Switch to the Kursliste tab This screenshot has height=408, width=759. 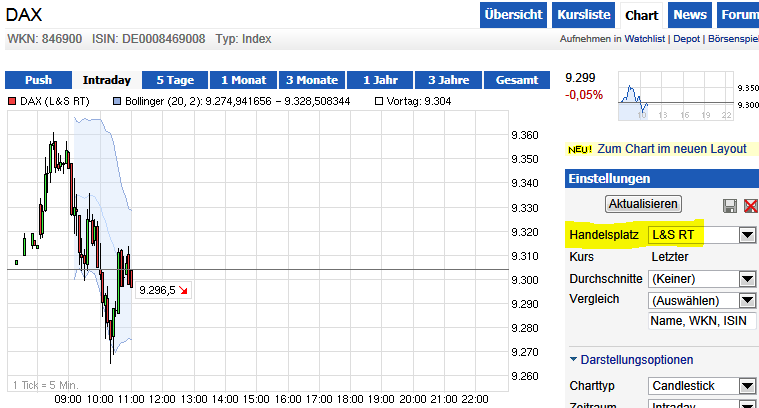click(x=583, y=15)
